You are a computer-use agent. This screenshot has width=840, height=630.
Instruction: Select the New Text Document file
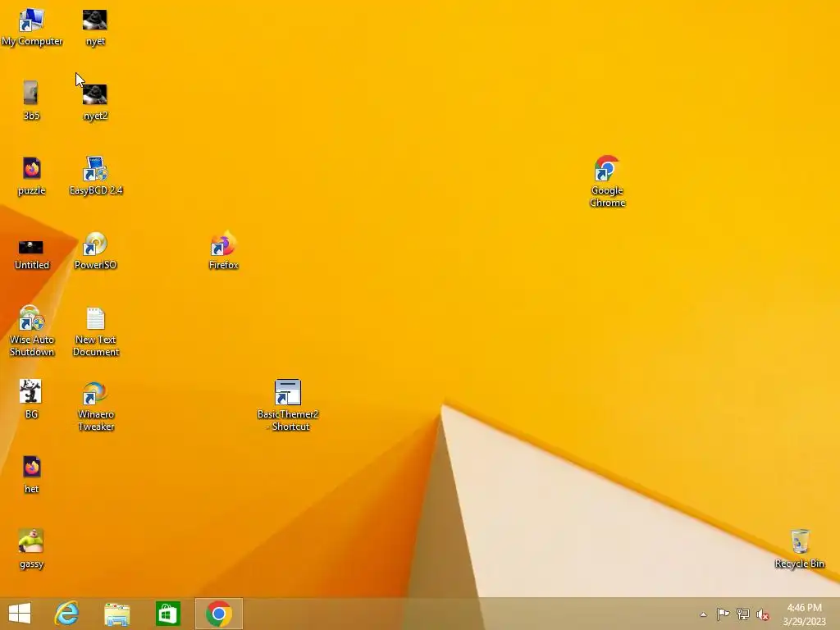(95, 332)
